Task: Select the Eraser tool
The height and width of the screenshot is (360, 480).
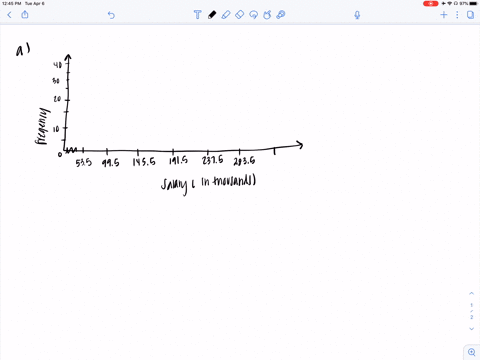Action: point(239,15)
